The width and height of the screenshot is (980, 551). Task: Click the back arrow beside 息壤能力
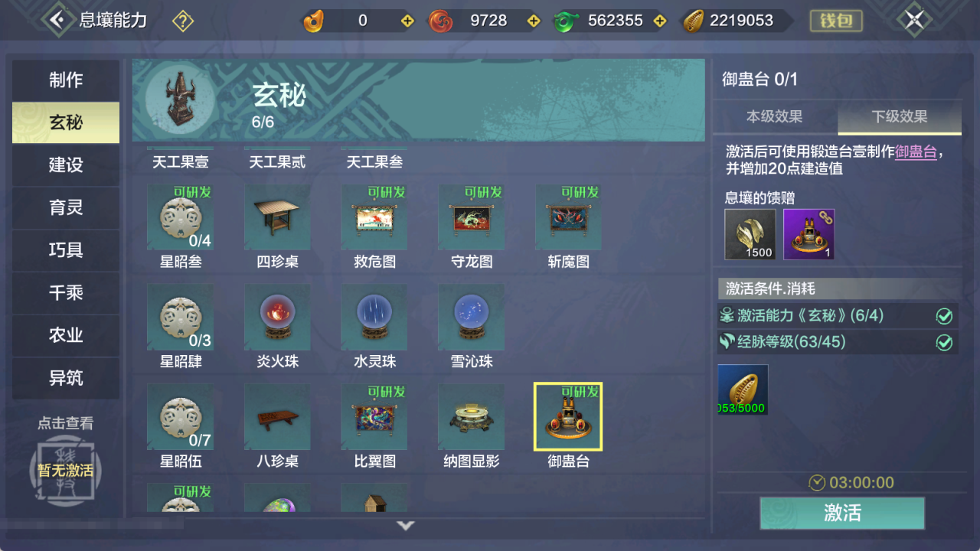(57, 20)
